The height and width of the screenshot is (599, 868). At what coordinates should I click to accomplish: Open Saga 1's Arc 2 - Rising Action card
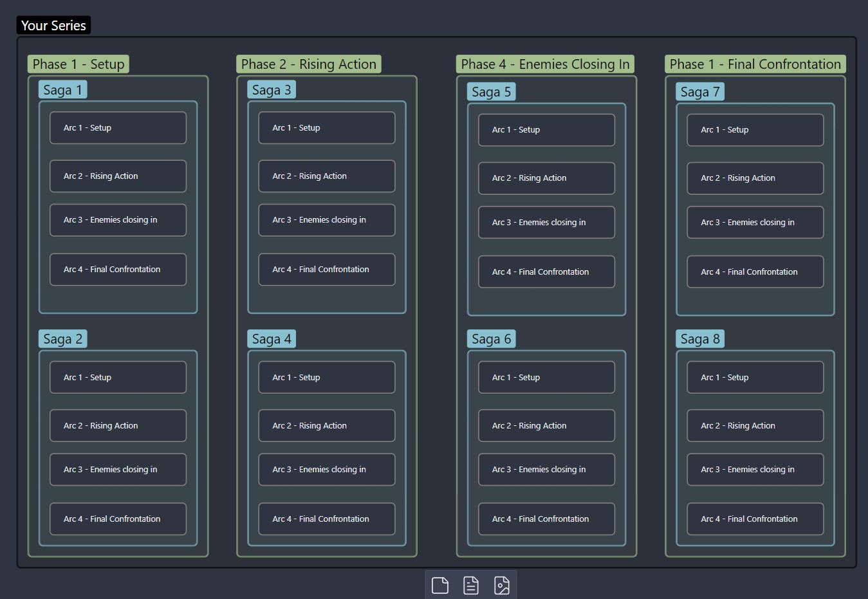tap(118, 176)
